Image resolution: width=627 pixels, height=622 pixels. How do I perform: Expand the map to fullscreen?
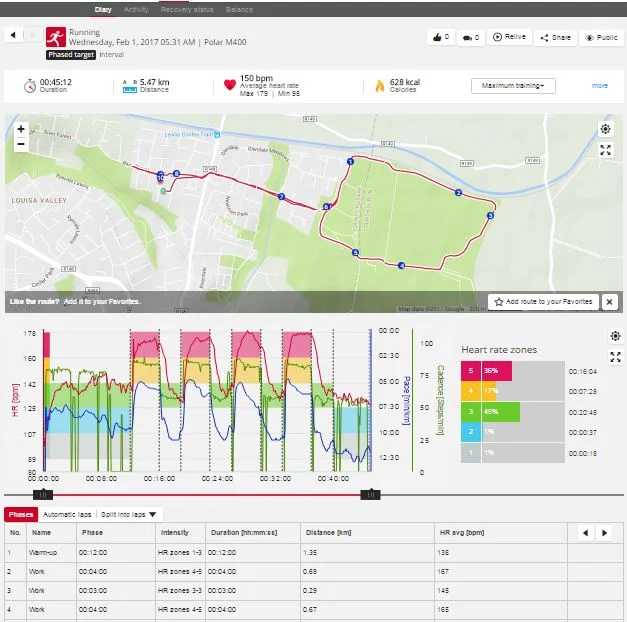[605, 150]
